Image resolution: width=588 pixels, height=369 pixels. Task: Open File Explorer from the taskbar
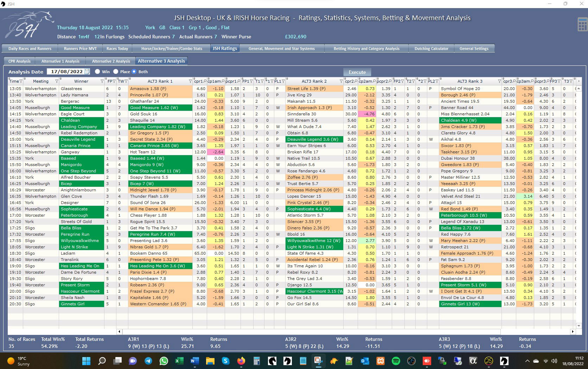click(210, 361)
